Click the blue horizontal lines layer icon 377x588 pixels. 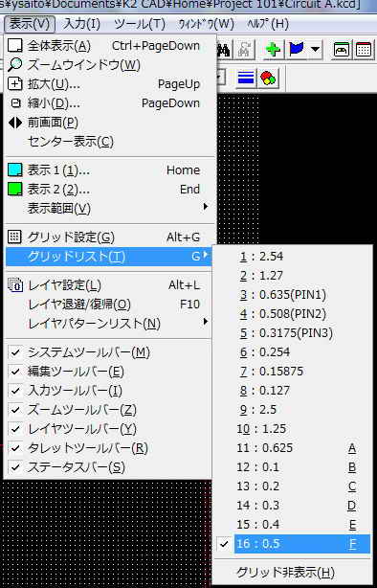click(246, 78)
